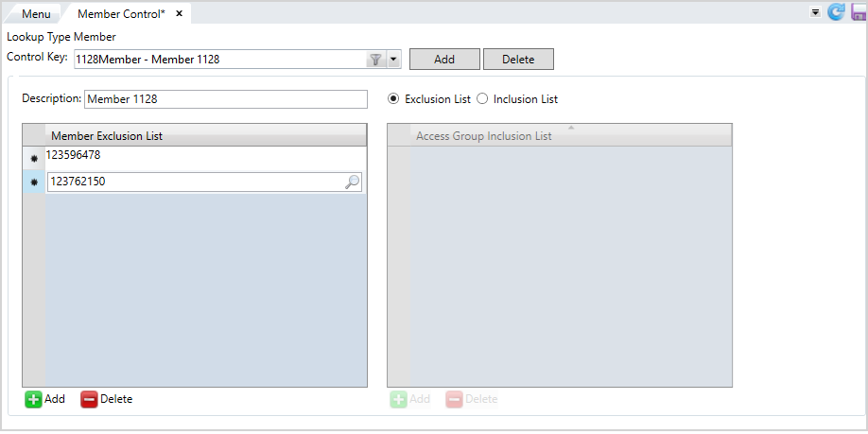Click the green plus Add icon under Member Exclusion List
The width and height of the screenshot is (868, 434).
click(x=34, y=399)
